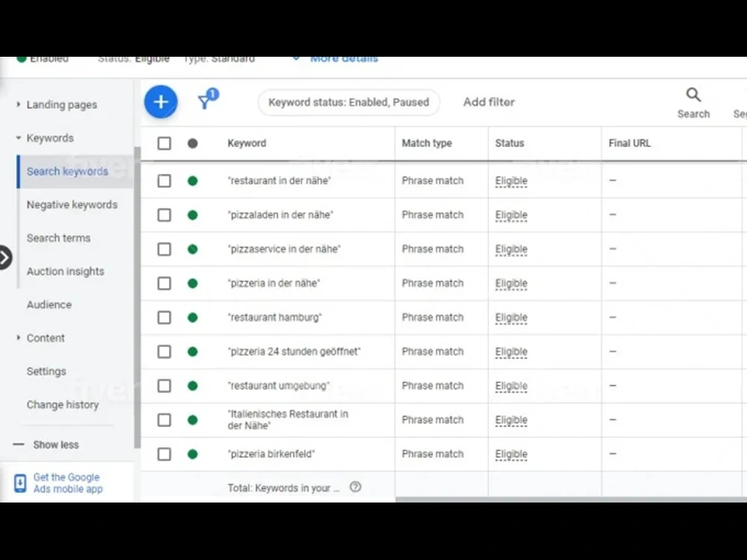Click the horizontal table scrollbar

pyautogui.click(x=571, y=500)
